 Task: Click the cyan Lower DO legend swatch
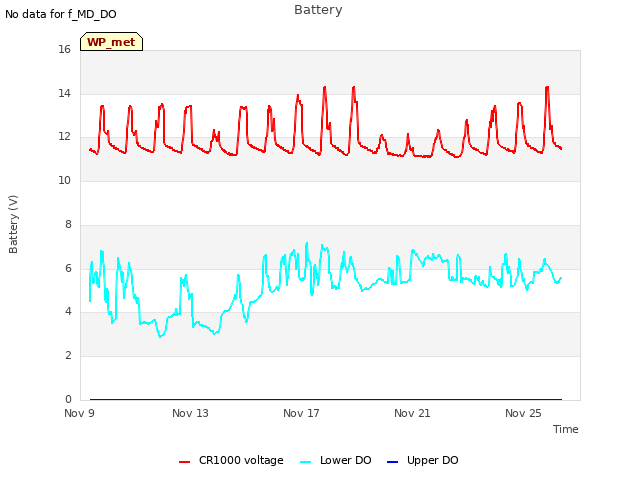point(305,462)
